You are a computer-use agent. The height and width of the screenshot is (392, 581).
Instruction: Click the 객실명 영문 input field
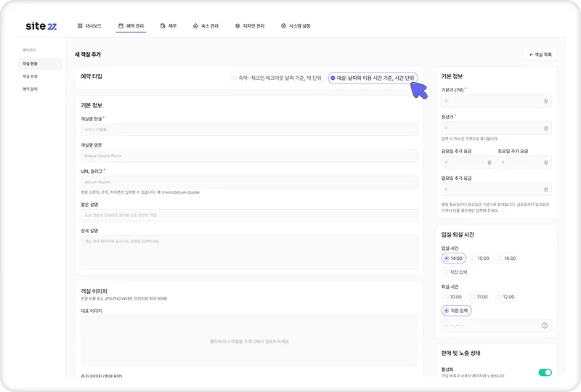click(x=249, y=155)
